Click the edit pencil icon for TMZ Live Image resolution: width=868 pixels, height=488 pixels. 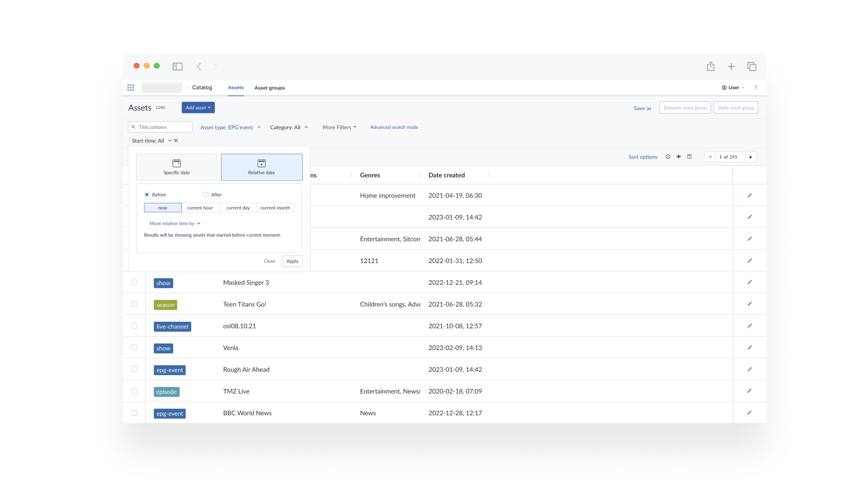point(750,391)
